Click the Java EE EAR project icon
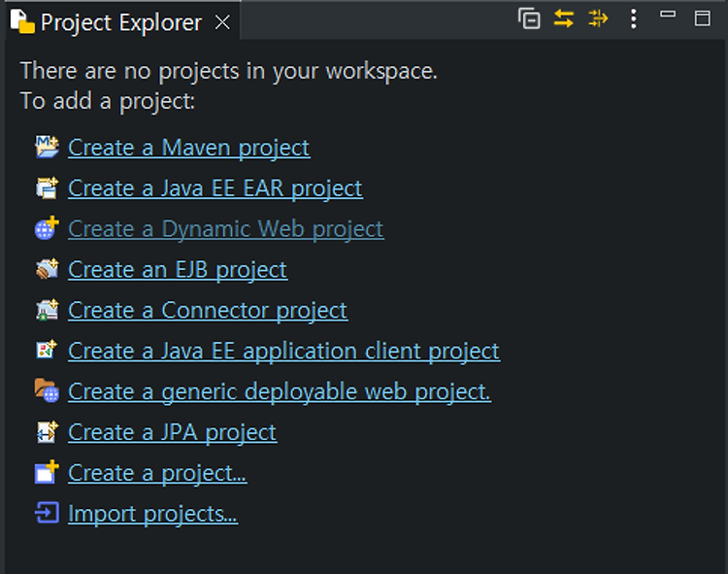Screen dimensions: 728x574 (x=47, y=187)
